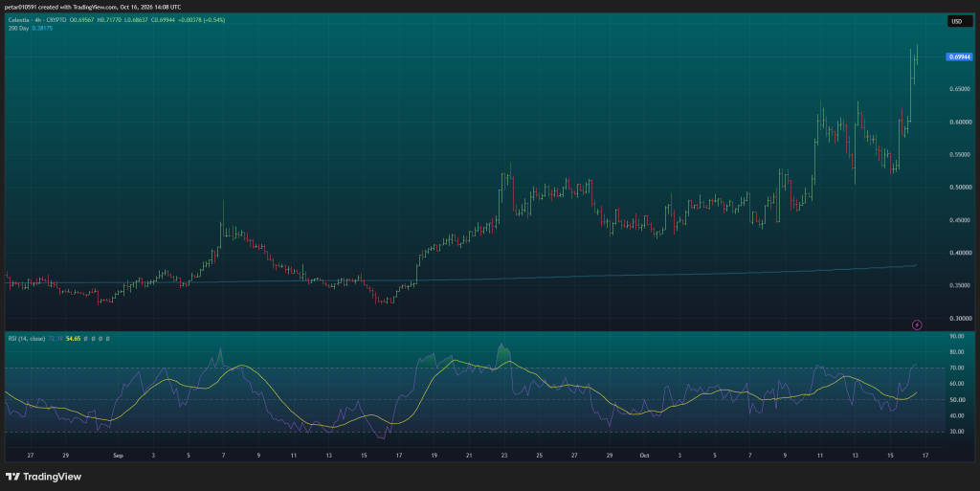Click the 0.60000 price axis label
The image size is (980, 491).
[x=960, y=122]
